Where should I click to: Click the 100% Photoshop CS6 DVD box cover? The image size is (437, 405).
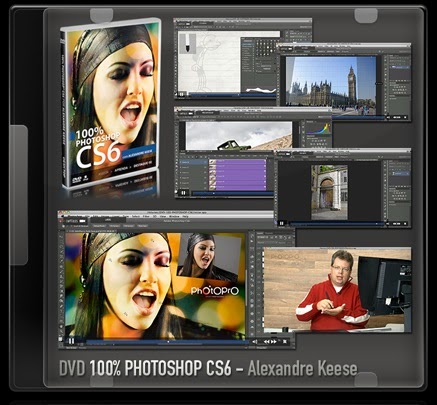(111, 103)
